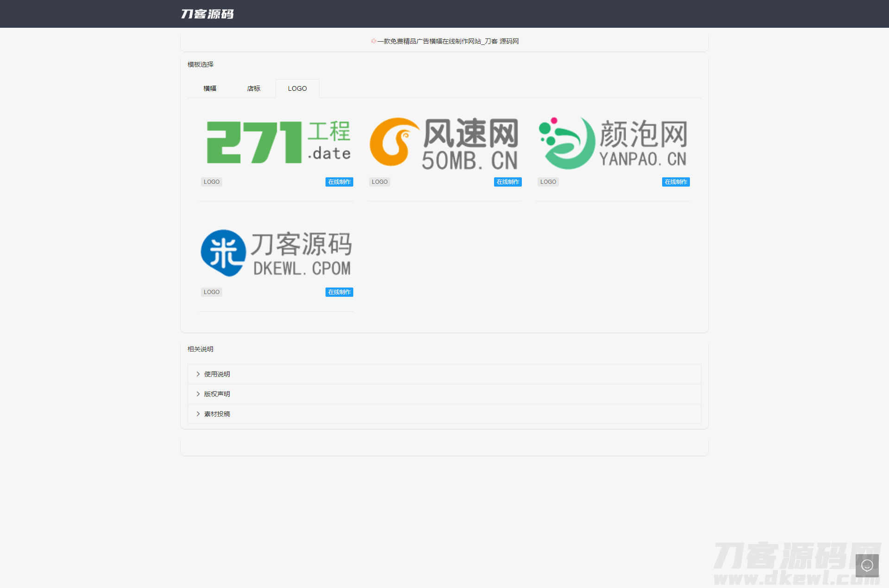
Task: Select the 颜泡网 green logo template
Action: click(x=613, y=143)
